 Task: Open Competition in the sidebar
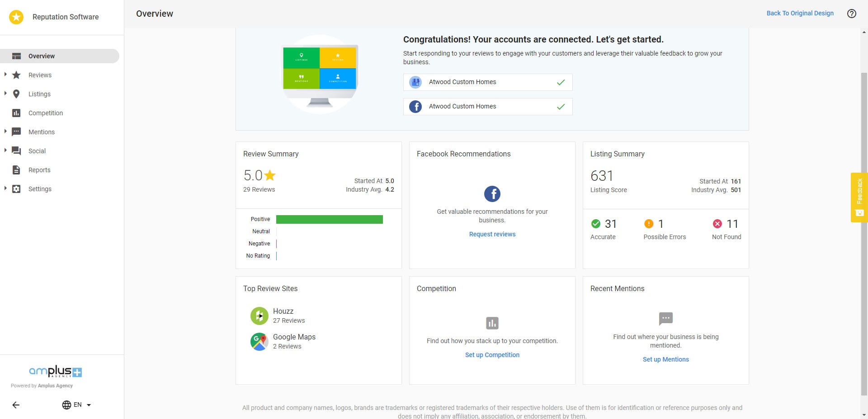pyautogui.click(x=45, y=113)
